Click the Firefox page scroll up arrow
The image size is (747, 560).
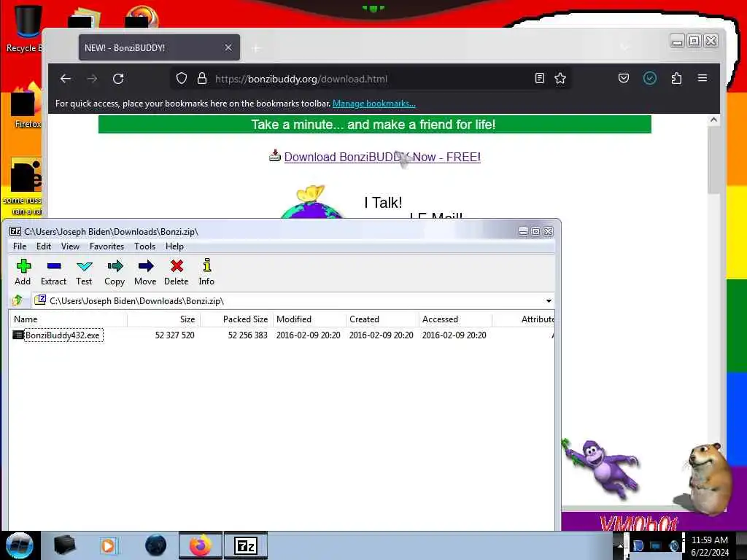pos(713,120)
